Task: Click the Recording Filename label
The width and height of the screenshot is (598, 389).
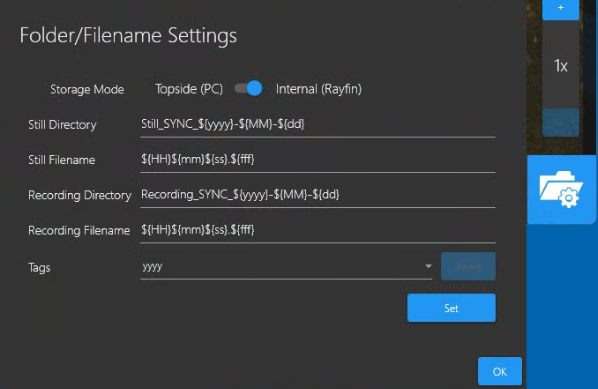Action: [79, 230]
